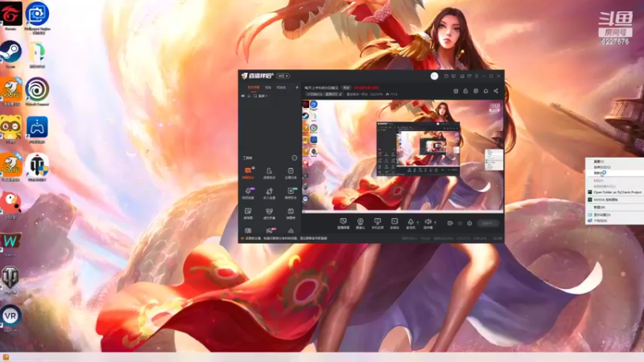Toggle the lock icon for the scene source

click(249, 96)
